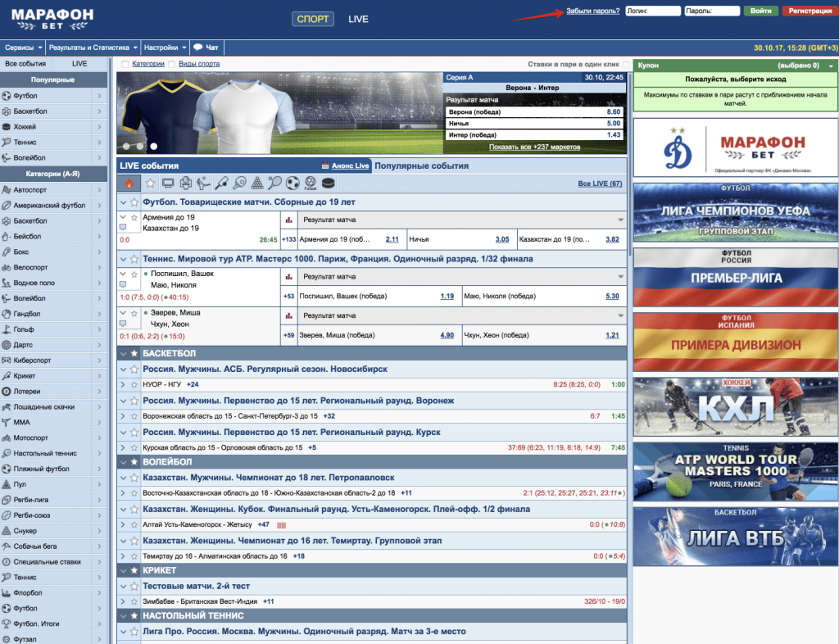Select the billiards pyramid filter icon
This screenshot has height=644, width=839.
coord(257,183)
